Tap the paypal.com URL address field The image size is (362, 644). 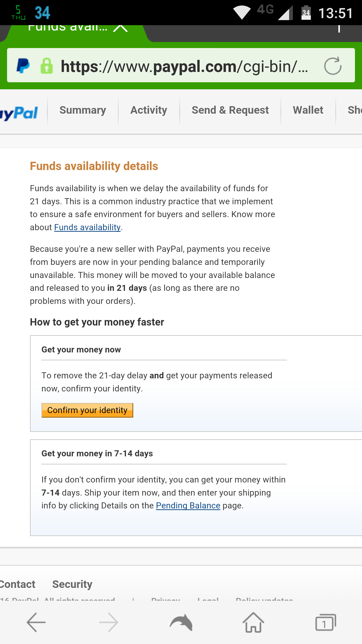tap(184, 66)
